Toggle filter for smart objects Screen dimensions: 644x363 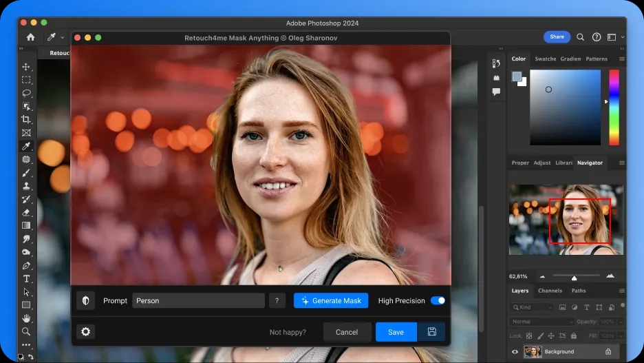611,307
